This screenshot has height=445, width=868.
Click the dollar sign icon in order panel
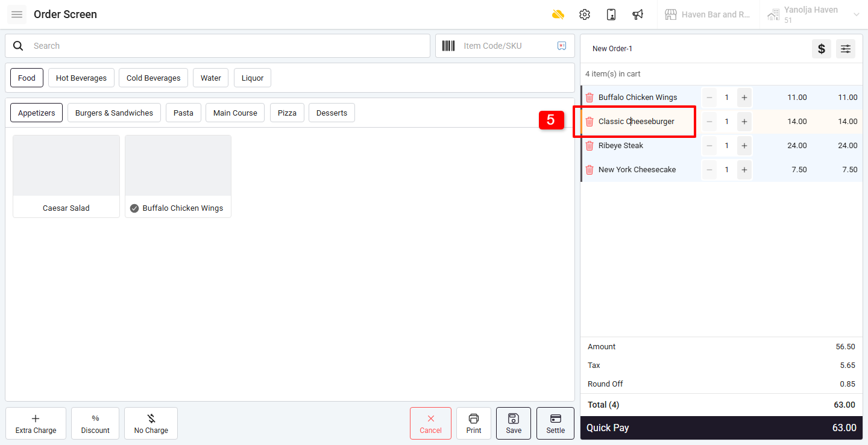(822, 49)
